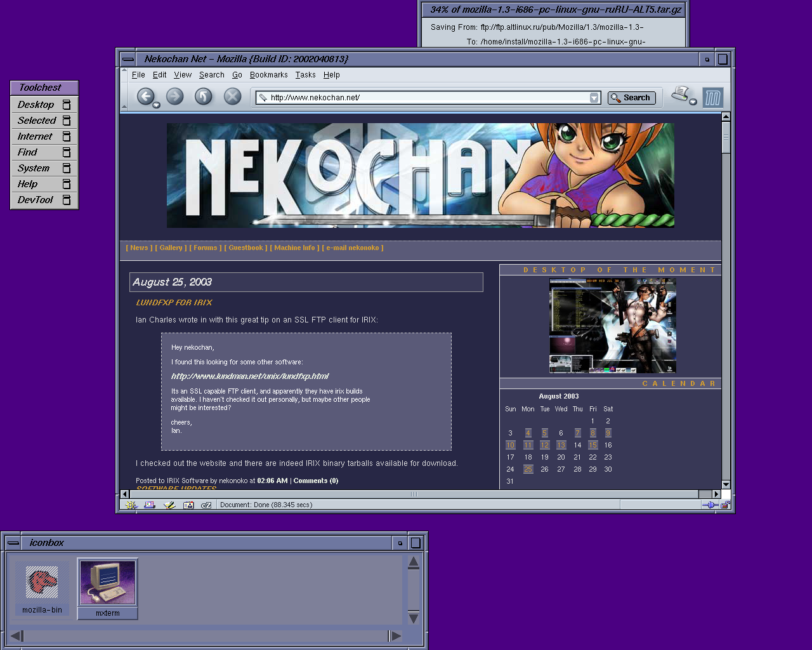Viewport: 812px width, 650px height.
Task: Open the Guestbook link
Action: (246, 248)
